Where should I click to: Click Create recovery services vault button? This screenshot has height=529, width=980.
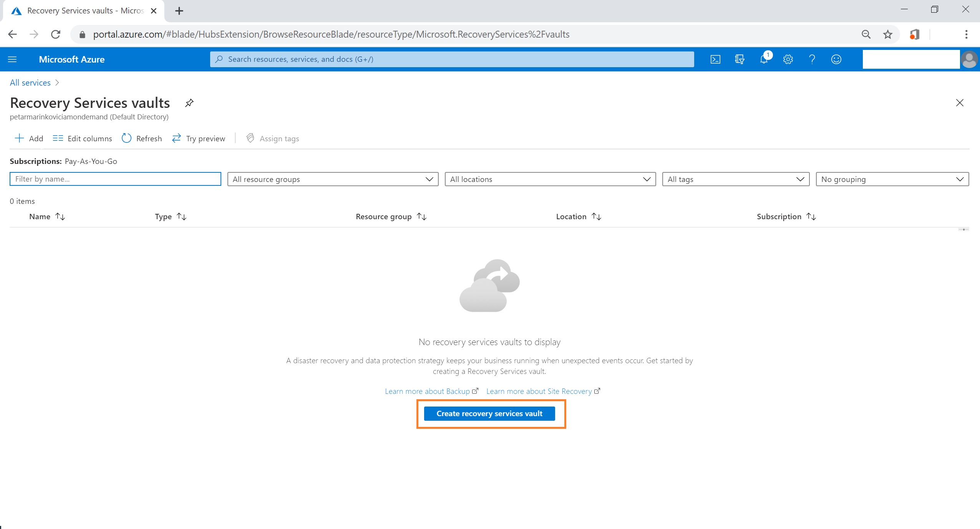point(489,413)
